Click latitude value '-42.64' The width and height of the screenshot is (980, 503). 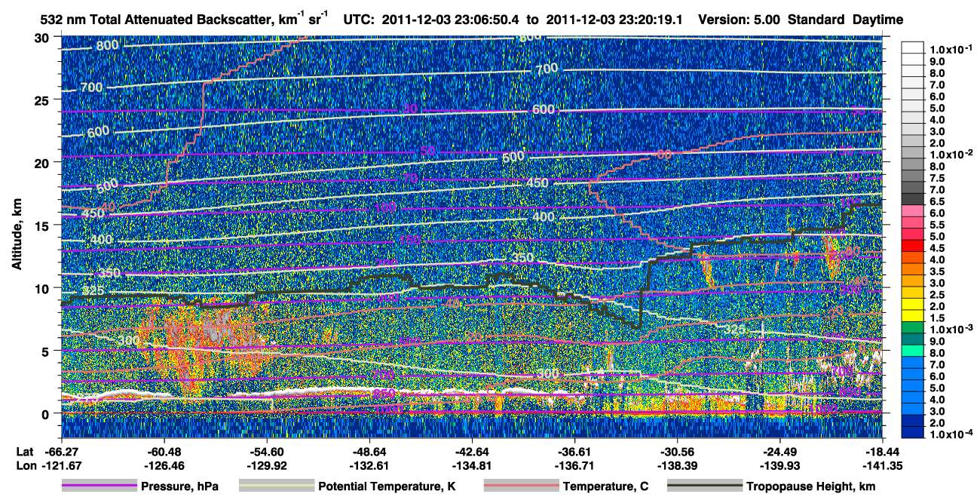pyautogui.click(x=472, y=452)
